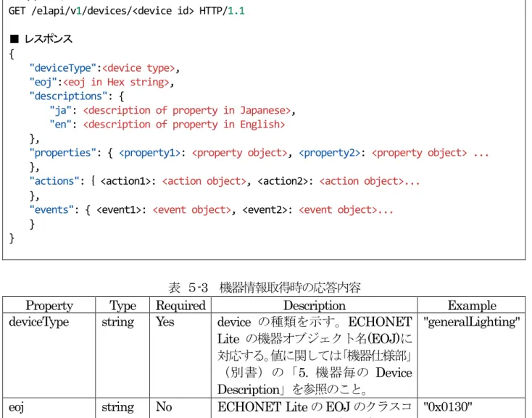Click the <device type> placeholder value
Screen dimensions: 532x418
click(138, 68)
